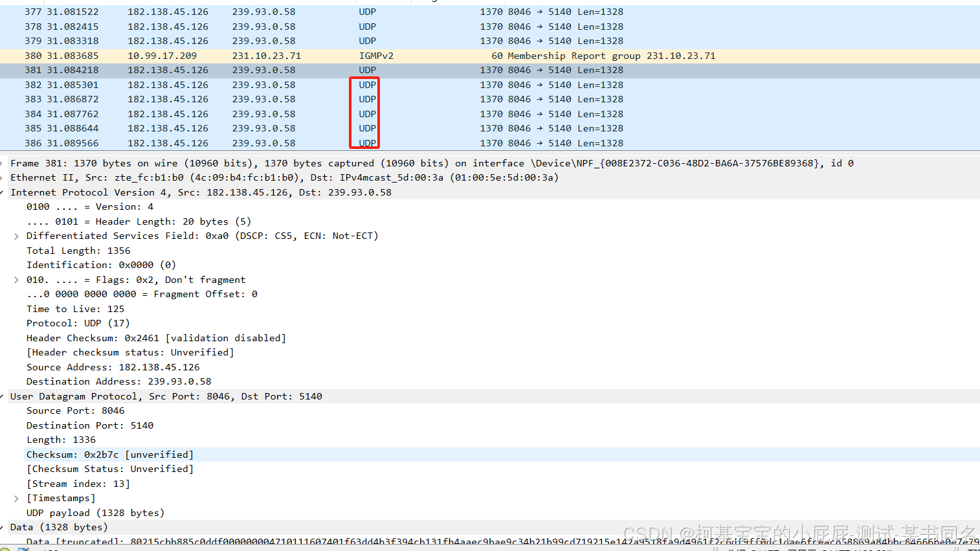980x551 pixels.
Task: Select the Destination Port: 5140 field
Action: [x=90, y=425]
